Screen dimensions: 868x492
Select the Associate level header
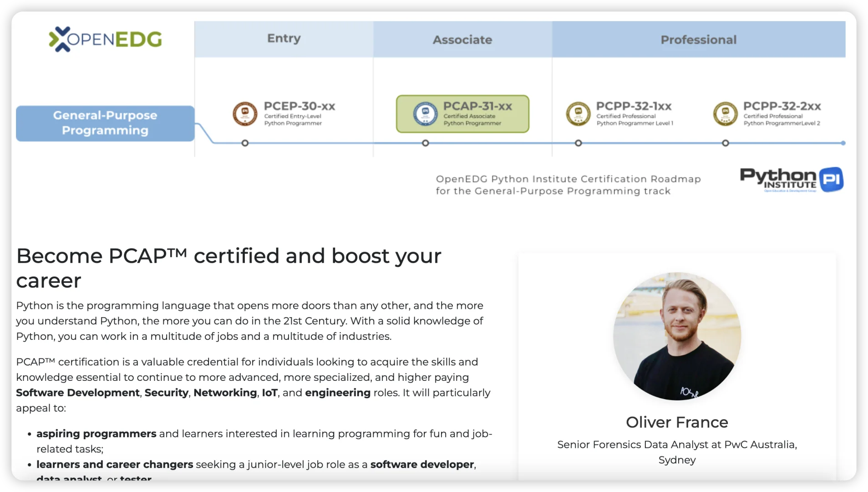pos(462,39)
